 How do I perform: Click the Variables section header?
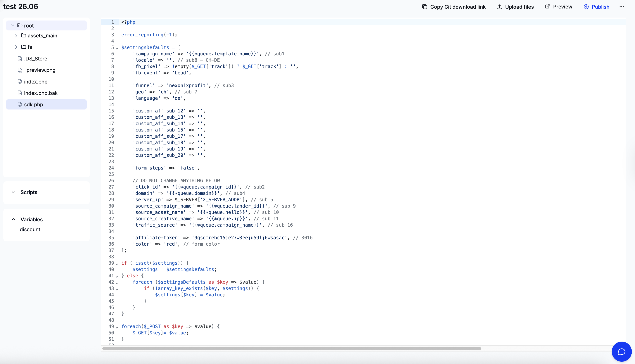tap(32, 219)
